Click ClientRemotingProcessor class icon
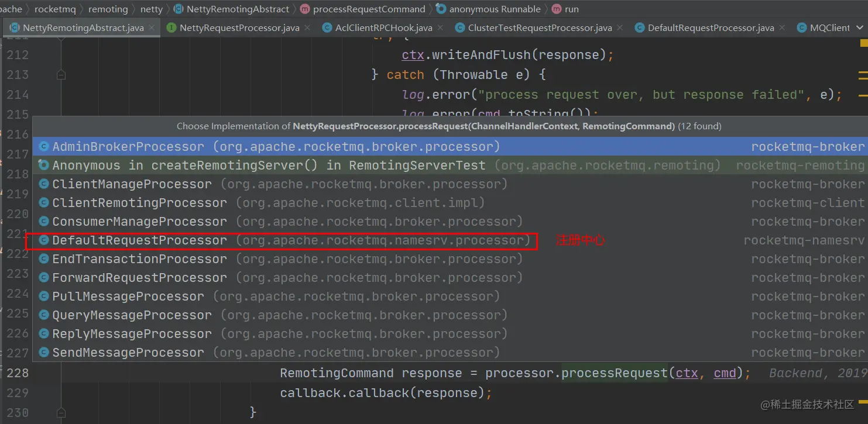Viewport: 868px width, 424px height. 43,202
